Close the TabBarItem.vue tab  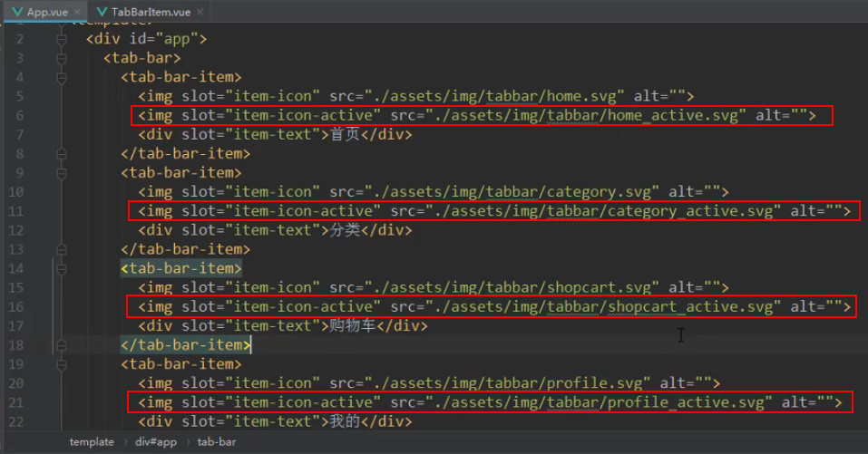[200, 12]
